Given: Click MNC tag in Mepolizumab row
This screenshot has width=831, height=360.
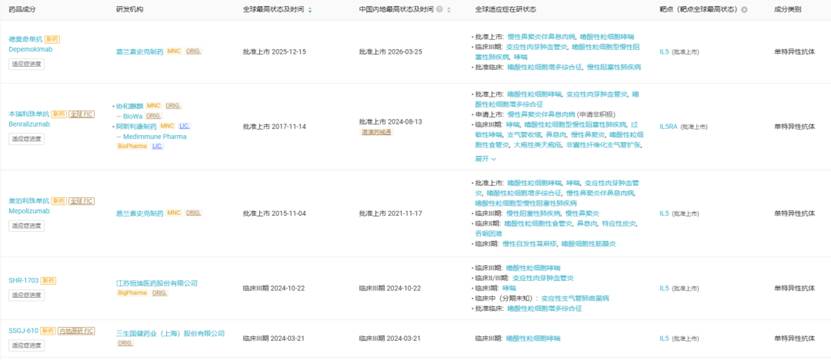Looking at the screenshot, I should pos(174,213).
